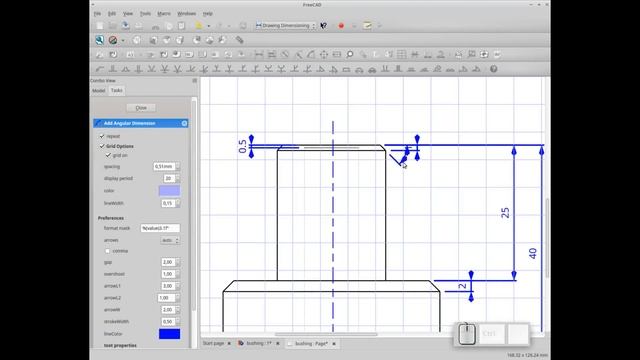640x360 pixels.
Task: Click the drawing area horizontal scrollbar
Action: click(x=326, y=334)
